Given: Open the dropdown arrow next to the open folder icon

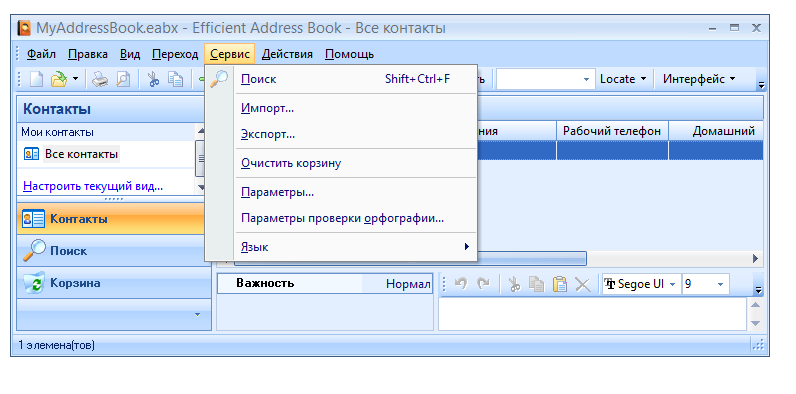Looking at the screenshot, I should (x=75, y=80).
